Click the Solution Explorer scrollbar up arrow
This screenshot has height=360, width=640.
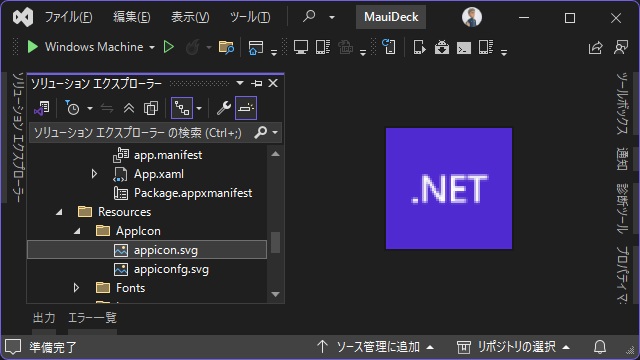[276, 154]
